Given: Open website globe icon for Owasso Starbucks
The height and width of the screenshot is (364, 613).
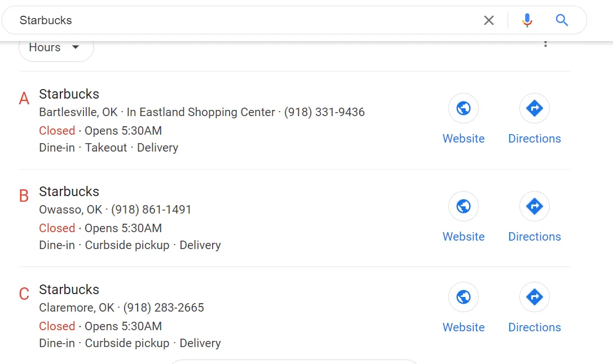Looking at the screenshot, I should pos(464,206).
